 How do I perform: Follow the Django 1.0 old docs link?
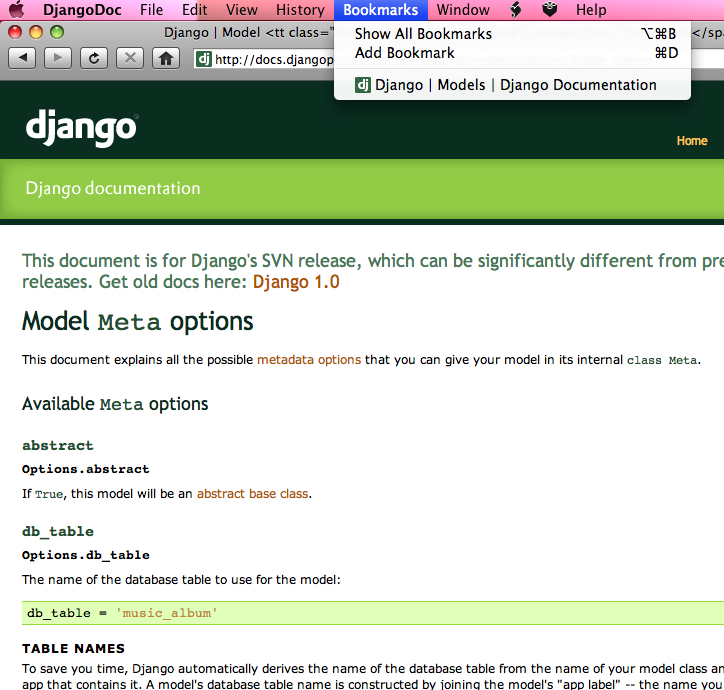point(296,282)
